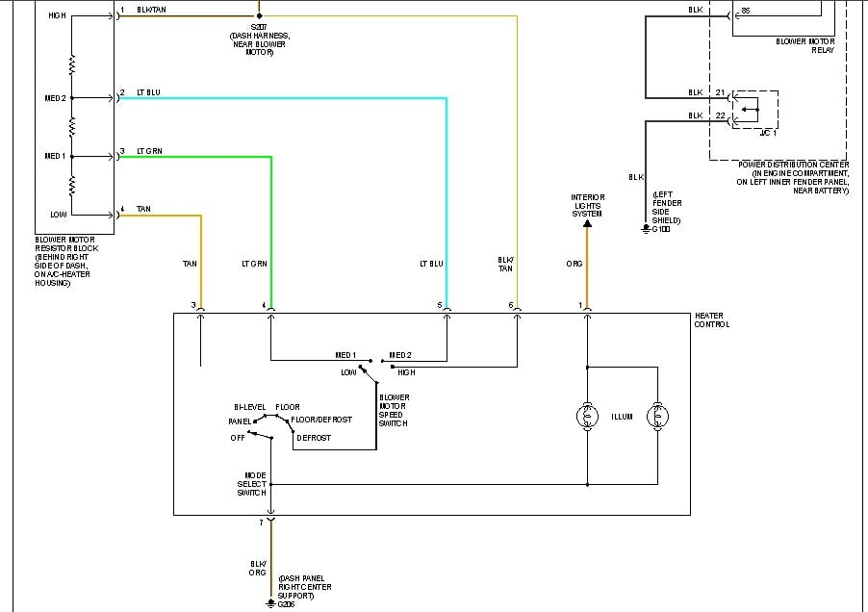The width and height of the screenshot is (868, 612).
Task: Click heater control connector pin 1 number
Action: tap(580, 305)
